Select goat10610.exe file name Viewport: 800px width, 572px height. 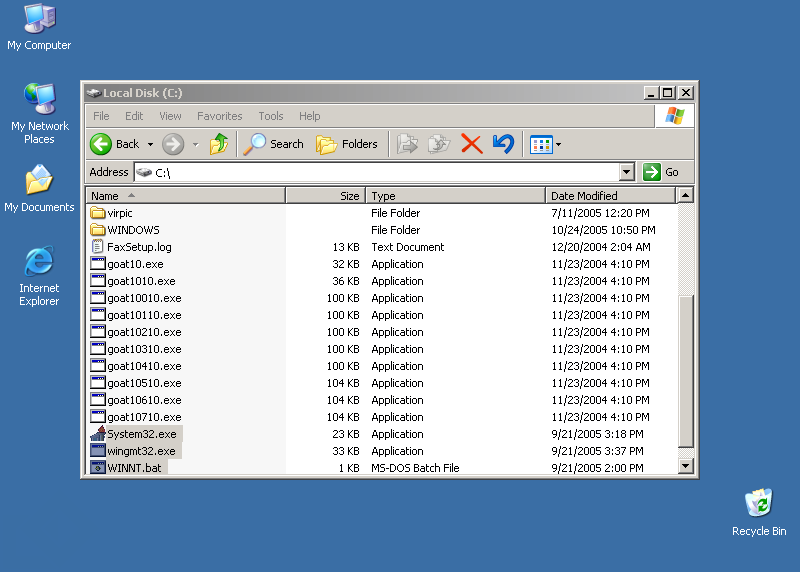(144, 400)
